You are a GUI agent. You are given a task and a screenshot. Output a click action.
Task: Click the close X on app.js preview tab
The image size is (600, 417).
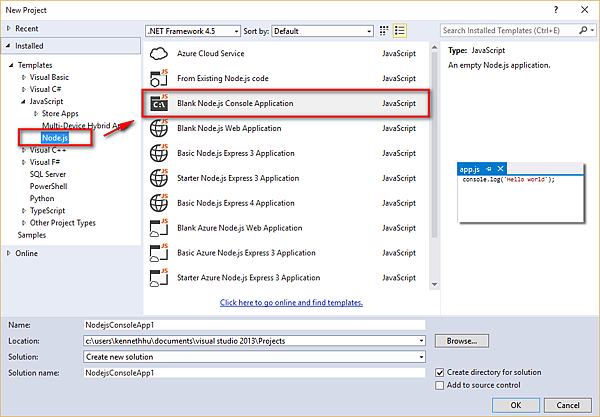coord(501,169)
